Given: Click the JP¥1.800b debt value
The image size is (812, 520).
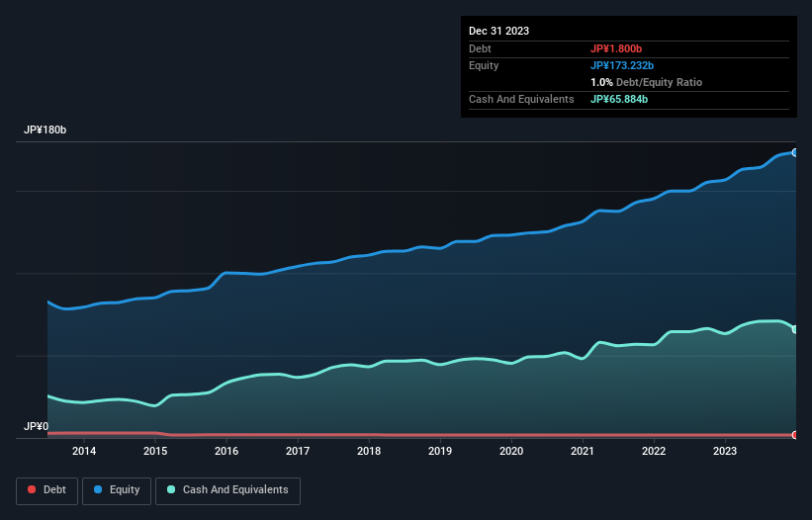Looking at the screenshot, I should (616, 48).
